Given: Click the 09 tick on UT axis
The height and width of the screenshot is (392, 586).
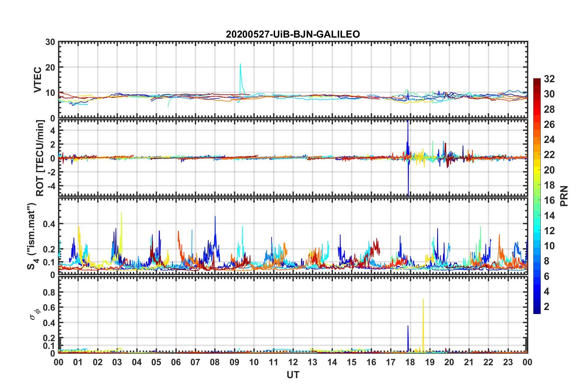Looking at the screenshot, I should [234, 362].
